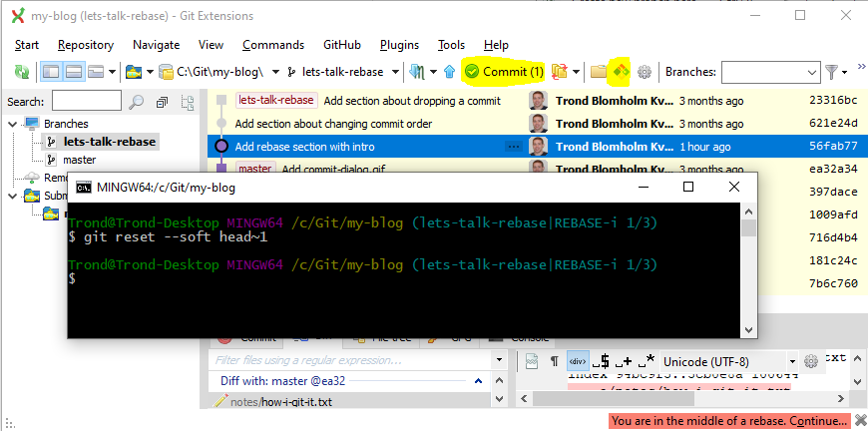The height and width of the screenshot is (431, 868).
Task: Click the search magnifier in left panel
Action: [136, 102]
